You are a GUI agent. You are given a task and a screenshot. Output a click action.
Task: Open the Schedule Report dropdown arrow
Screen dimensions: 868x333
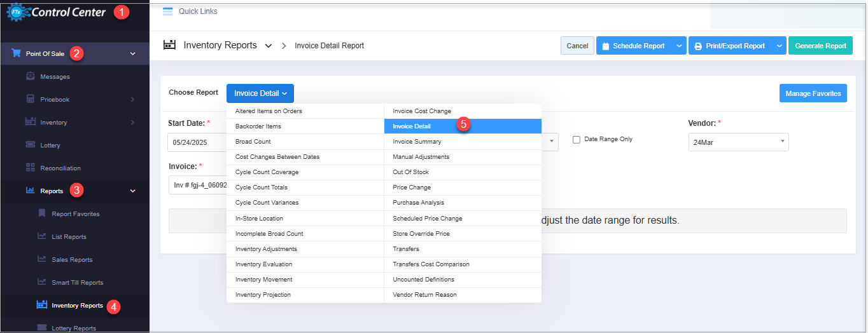[x=680, y=46]
